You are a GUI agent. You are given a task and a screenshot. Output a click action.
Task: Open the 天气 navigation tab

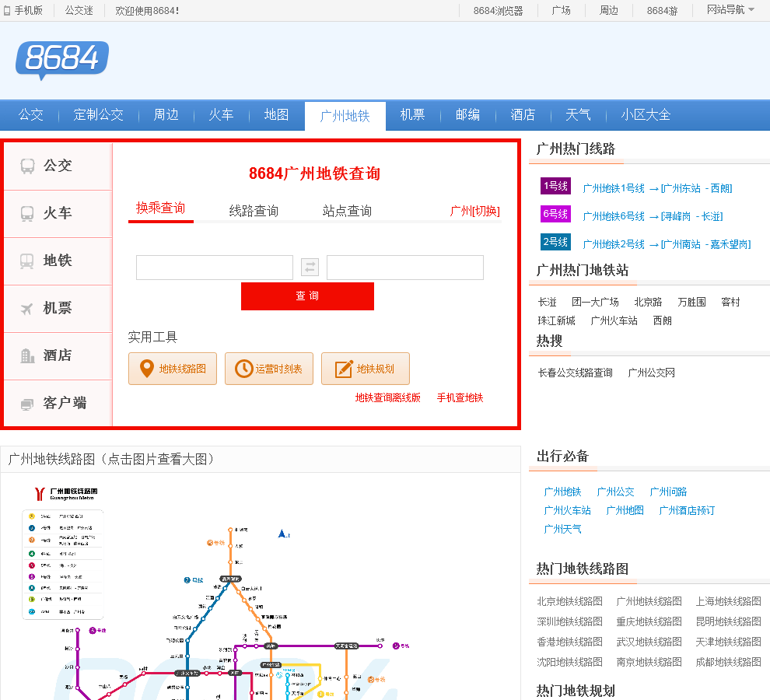[578, 115]
